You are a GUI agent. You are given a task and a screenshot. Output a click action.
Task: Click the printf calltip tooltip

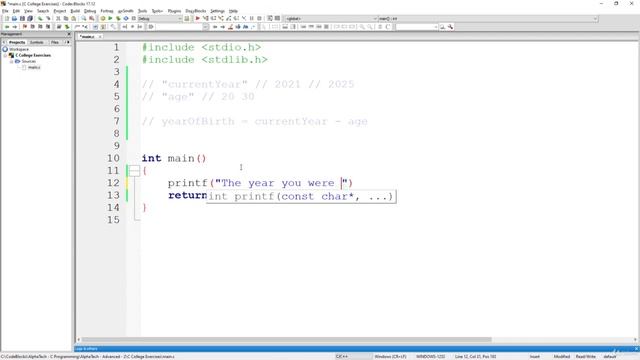pos(301,196)
